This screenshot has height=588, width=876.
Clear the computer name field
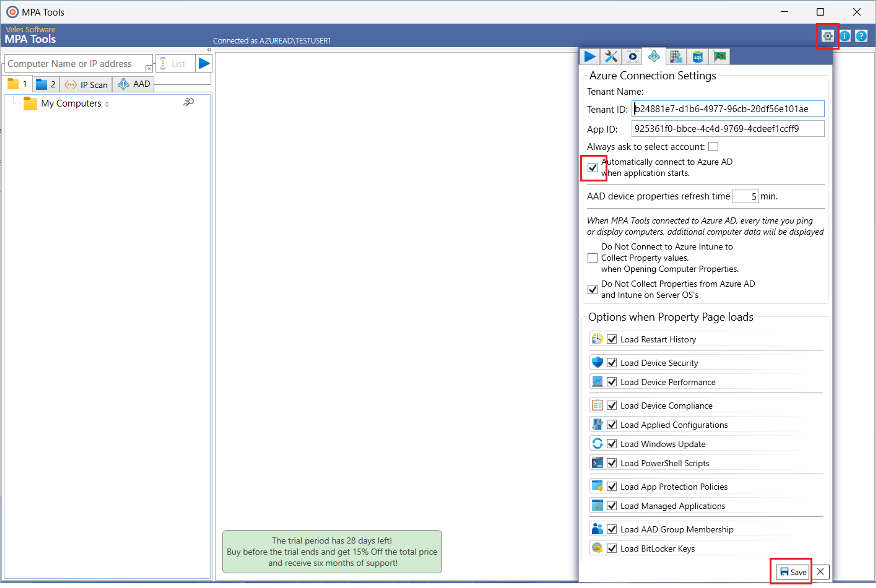(149, 69)
